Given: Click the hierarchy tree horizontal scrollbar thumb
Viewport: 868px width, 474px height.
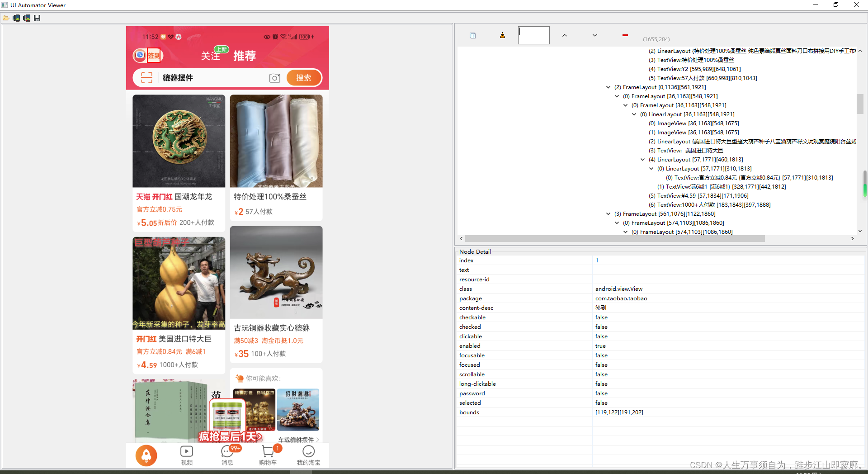Looking at the screenshot, I should pos(615,238).
